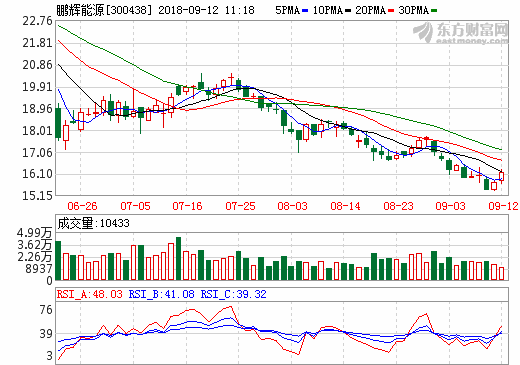520x365 pixels.
Task: Click the stock title 鹏辉能源[300438]
Action: [104, 10]
